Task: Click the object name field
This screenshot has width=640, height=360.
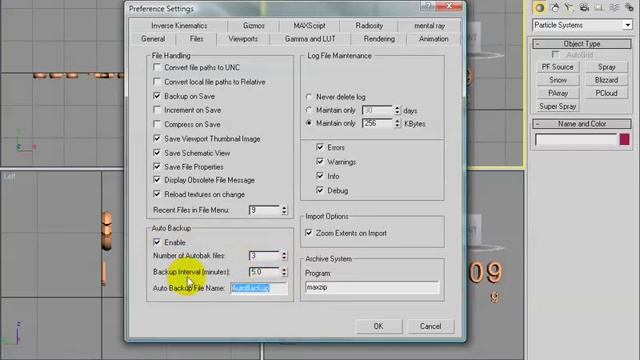Action: coord(576,140)
